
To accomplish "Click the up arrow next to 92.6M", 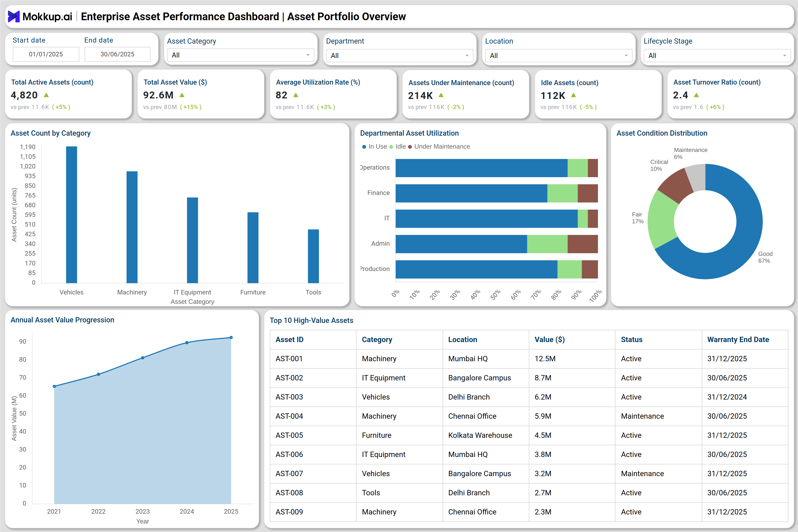I will point(182,95).
